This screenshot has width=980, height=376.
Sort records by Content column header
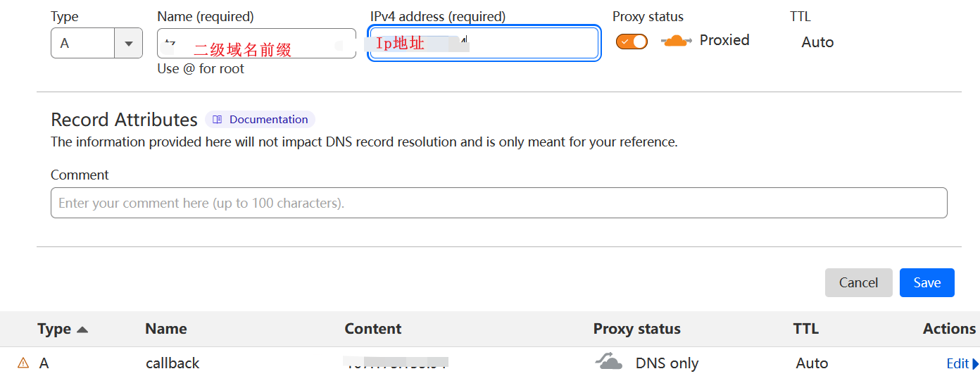[372, 329]
